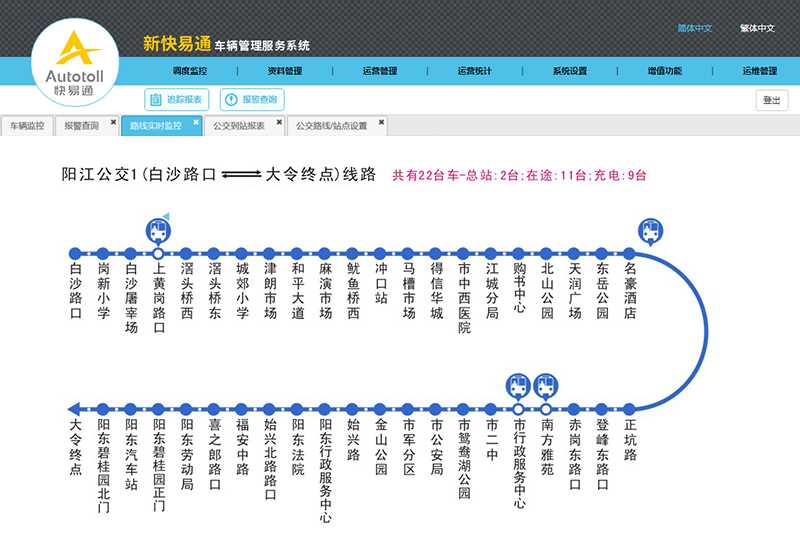Open the 系统设置 menu
The image size is (800, 560).
pyautogui.click(x=569, y=71)
